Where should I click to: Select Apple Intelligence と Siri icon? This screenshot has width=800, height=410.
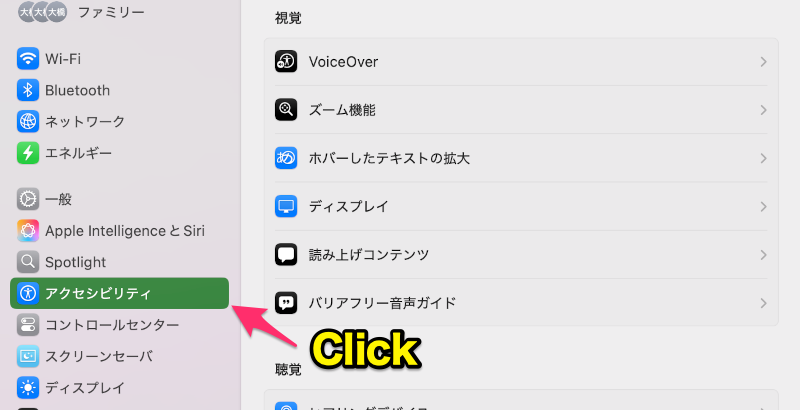(28, 230)
